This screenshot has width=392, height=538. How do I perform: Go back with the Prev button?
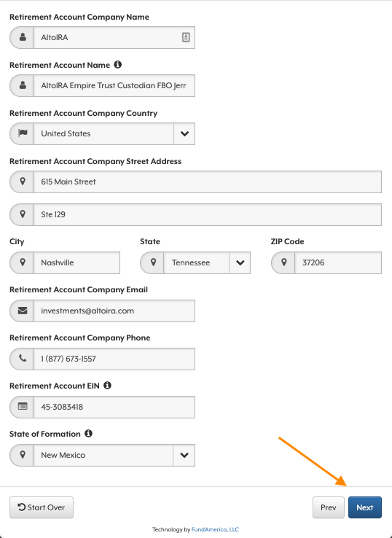tap(328, 507)
